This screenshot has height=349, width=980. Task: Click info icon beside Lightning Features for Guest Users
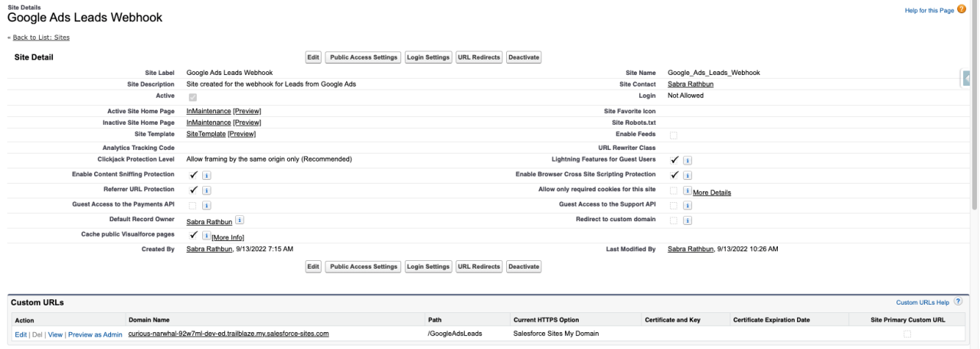(688, 160)
